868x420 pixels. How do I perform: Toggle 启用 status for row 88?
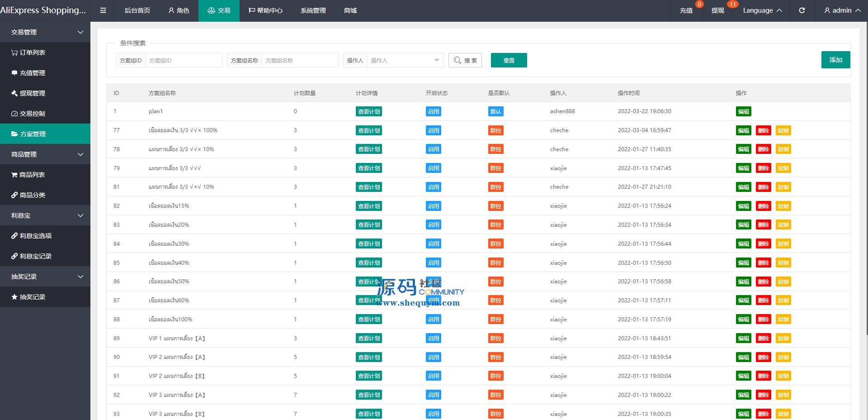(434, 319)
